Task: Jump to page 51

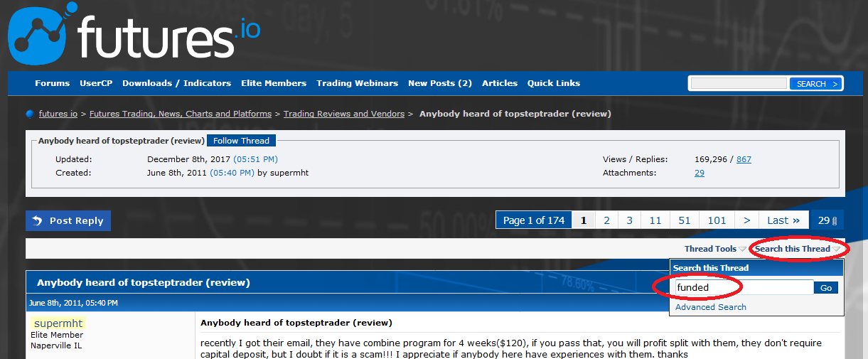Action: (x=685, y=220)
